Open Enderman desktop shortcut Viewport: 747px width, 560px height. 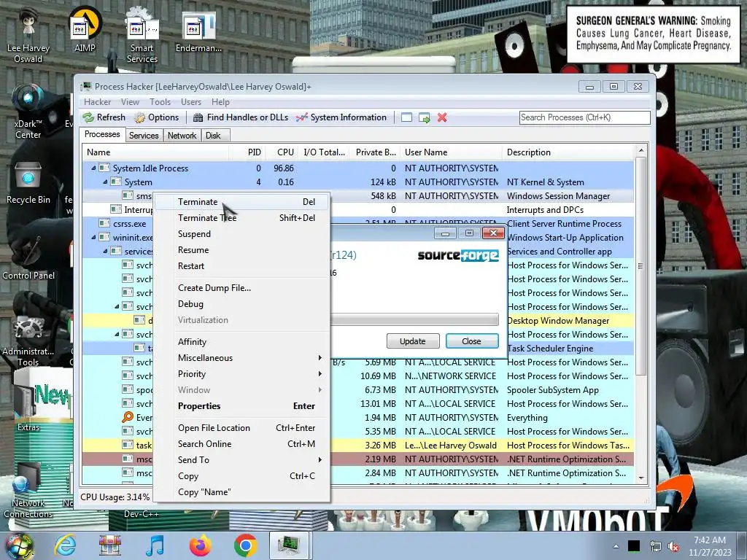(198, 31)
